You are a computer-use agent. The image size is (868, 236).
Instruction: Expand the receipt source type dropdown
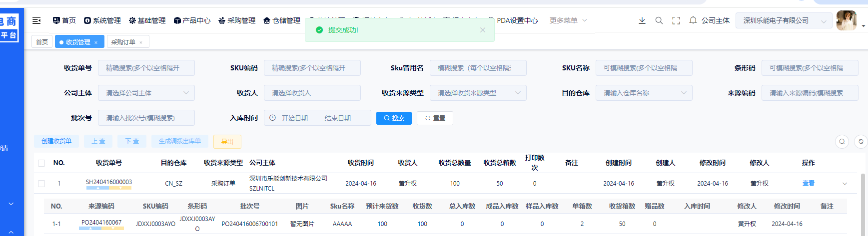click(x=478, y=93)
